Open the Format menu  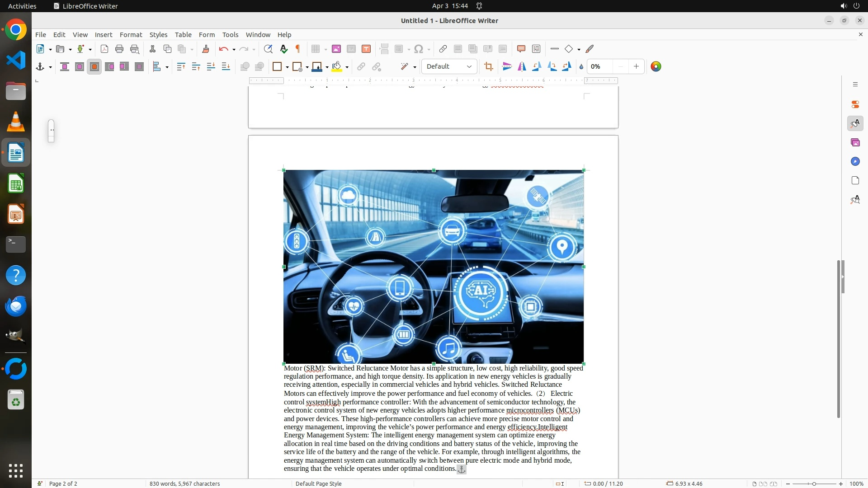tap(131, 35)
